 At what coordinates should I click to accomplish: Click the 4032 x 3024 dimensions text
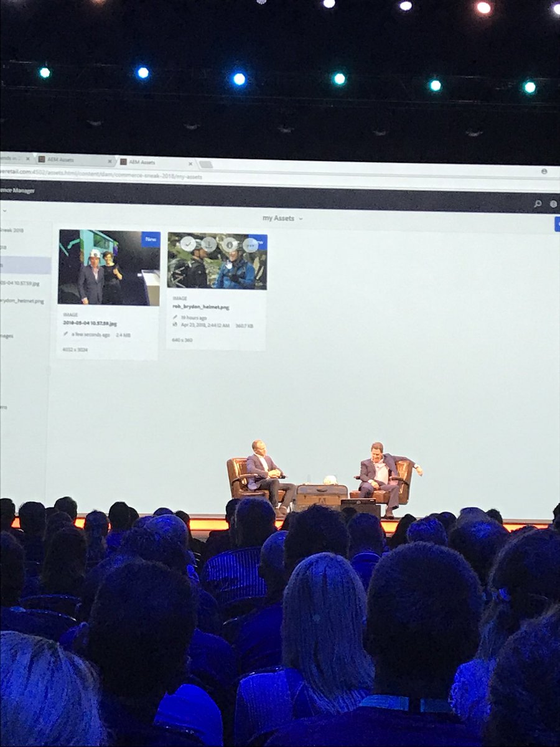click(x=75, y=350)
